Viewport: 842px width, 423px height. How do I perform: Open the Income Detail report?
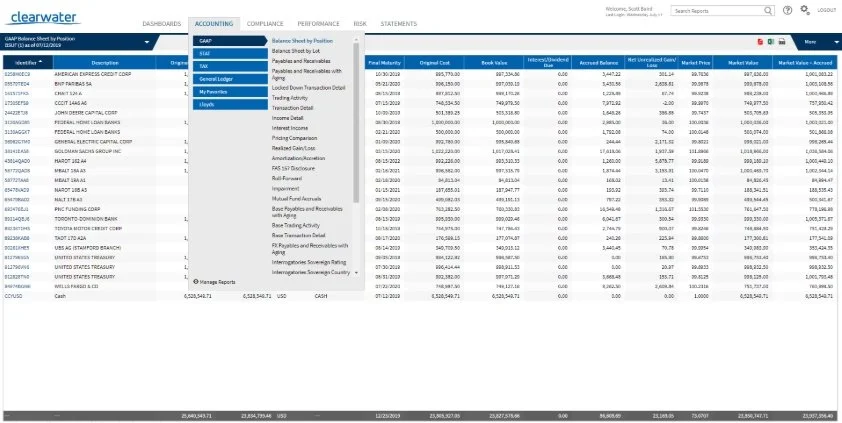(287, 118)
